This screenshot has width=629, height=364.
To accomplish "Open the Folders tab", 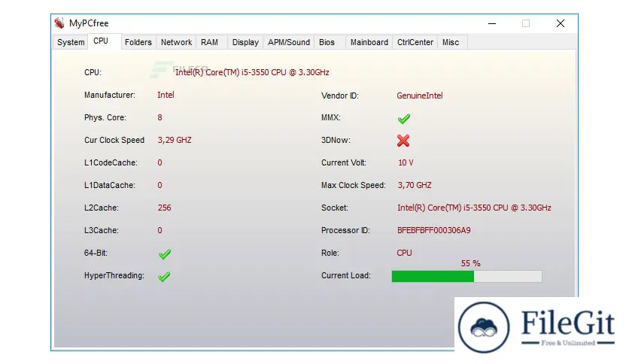I will [138, 43].
